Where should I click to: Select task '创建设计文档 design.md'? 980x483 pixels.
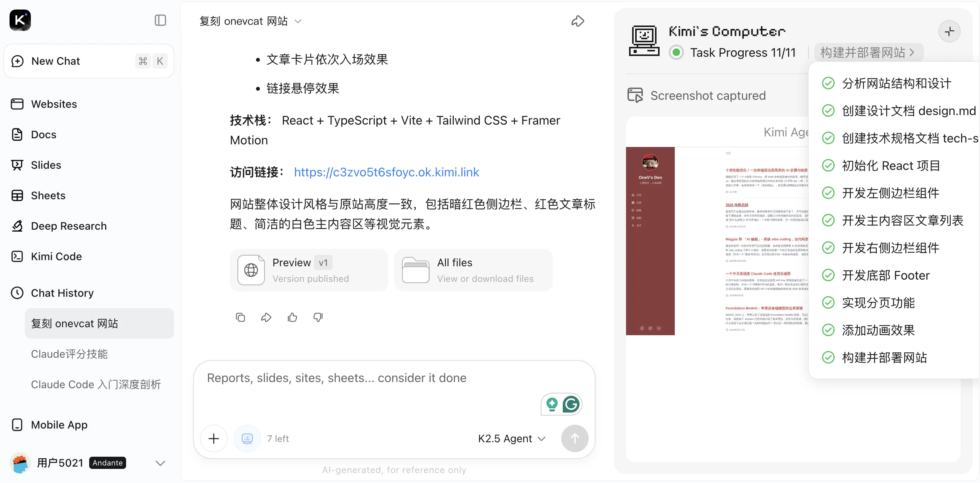tap(899, 111)
